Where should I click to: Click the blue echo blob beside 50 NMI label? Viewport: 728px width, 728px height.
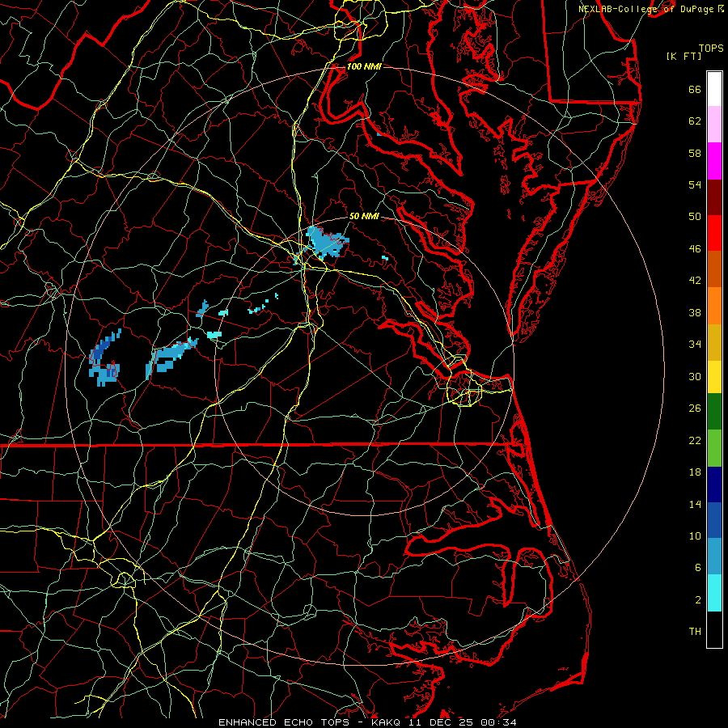tap(326, 241)
